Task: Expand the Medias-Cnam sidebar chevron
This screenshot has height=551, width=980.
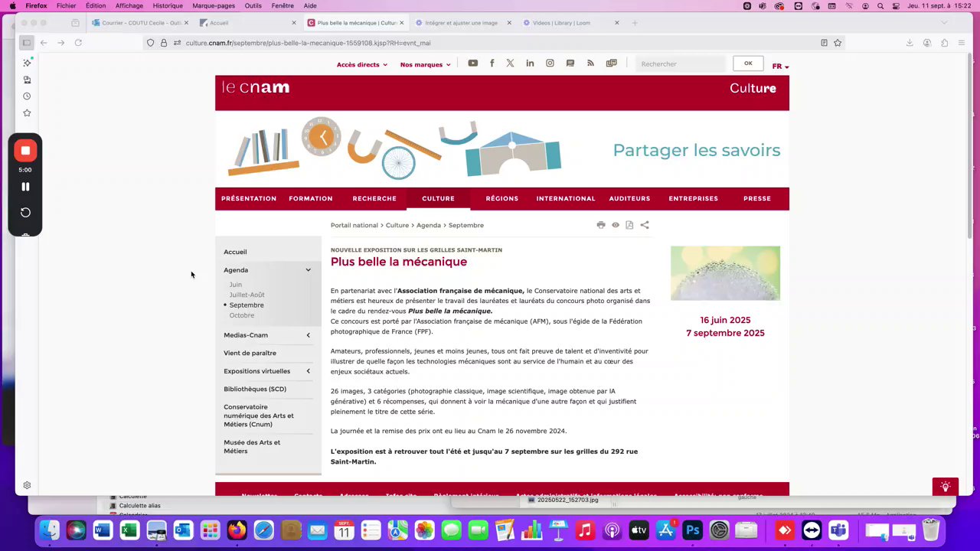Action: pyautogui.click(x=309, y=335)
